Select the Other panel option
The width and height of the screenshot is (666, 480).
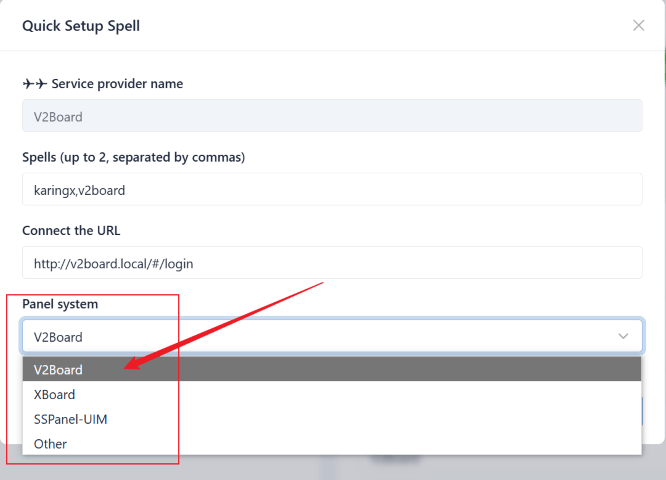[x=50, y=443]
